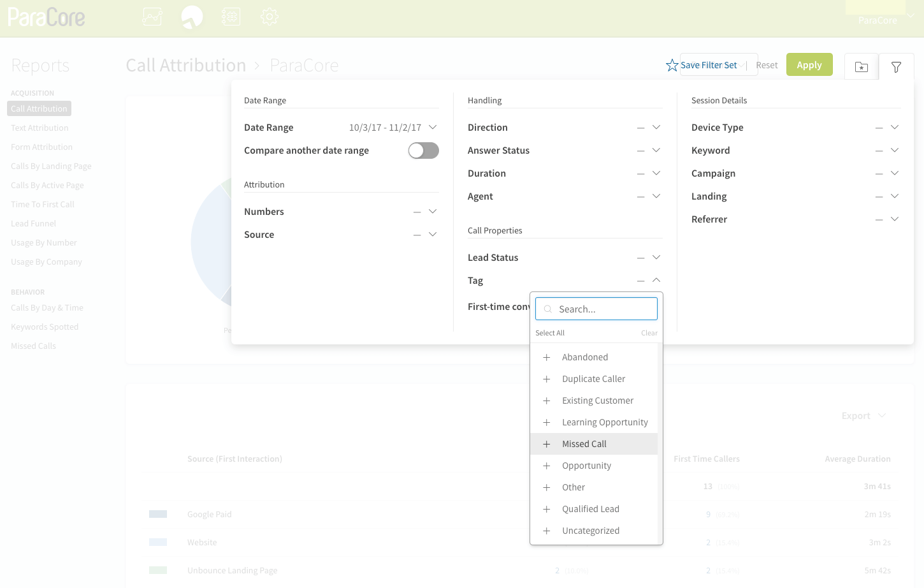Screen dimensions: 924x588
Task: Add the Duplicate Caller tag plus icon
Action: 547,379
